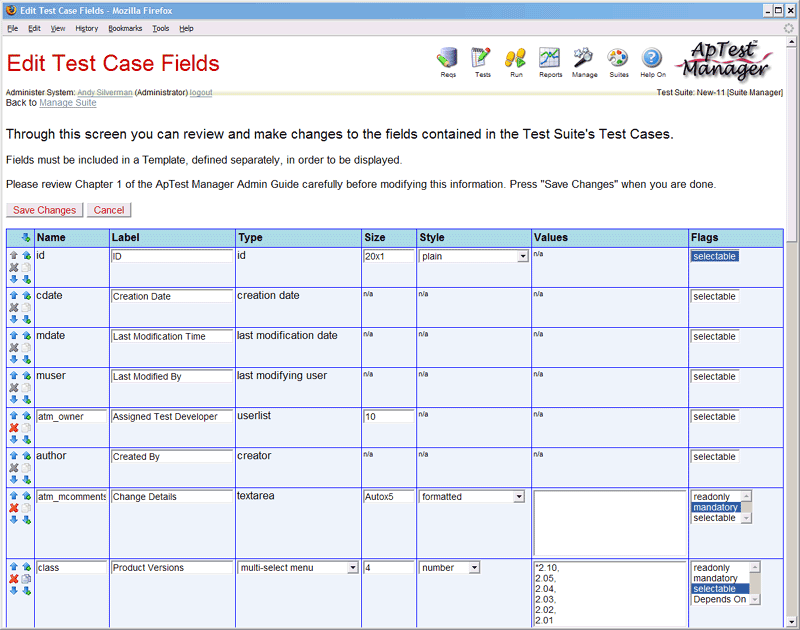Click the page scrollbar down arrow
Viewport: 800px width, 630px height.
coord(791,621)
